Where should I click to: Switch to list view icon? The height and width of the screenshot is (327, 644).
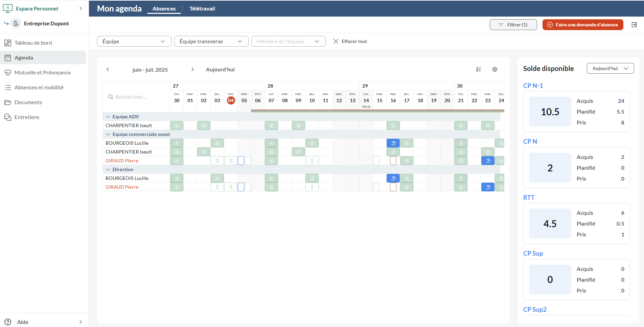pos(479,69)
